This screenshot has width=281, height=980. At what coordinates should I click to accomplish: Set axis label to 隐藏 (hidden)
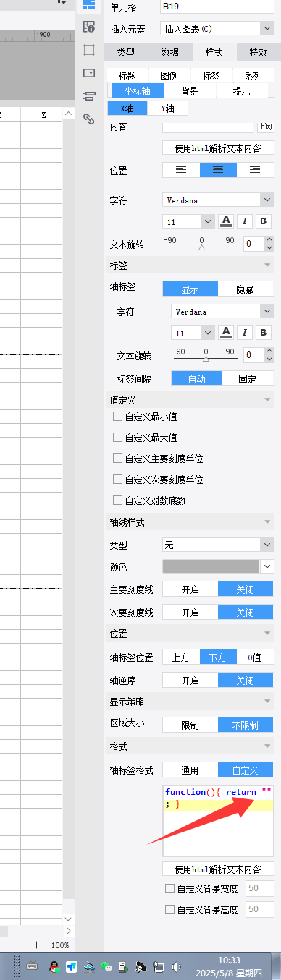click(246, 289)
